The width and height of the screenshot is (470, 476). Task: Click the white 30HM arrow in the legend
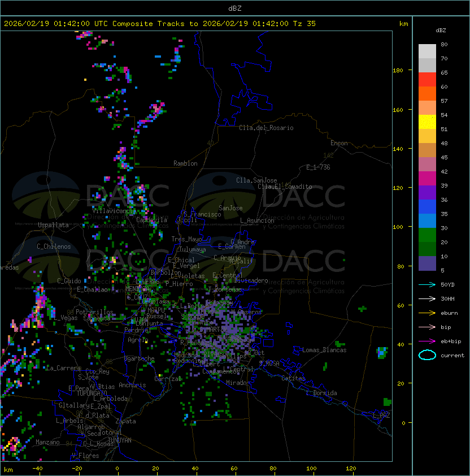(x=427, y=298)
